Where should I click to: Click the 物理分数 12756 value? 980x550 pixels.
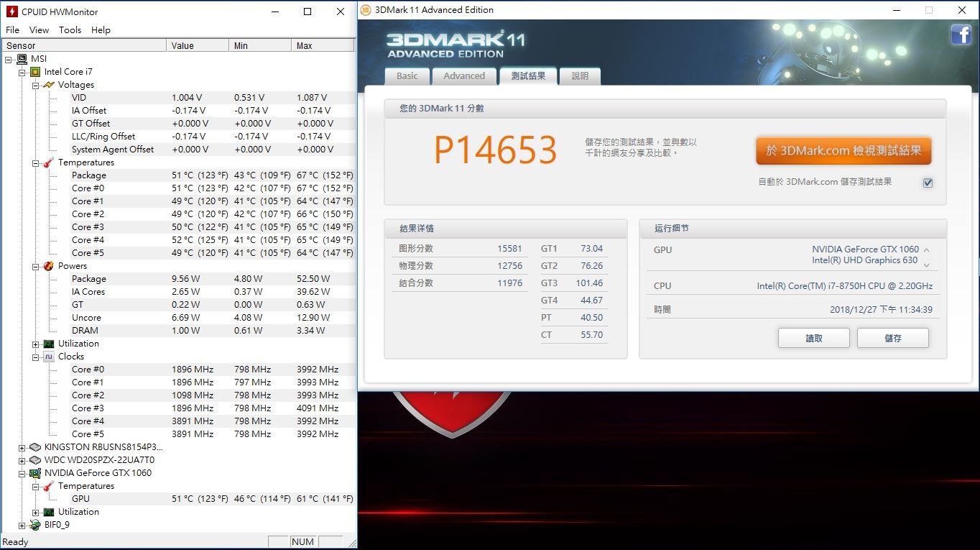point(509,266)
